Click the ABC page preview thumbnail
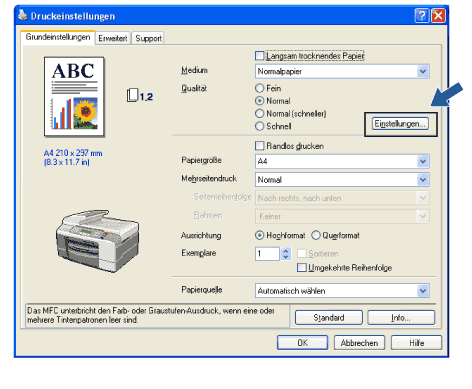Viewport: 472px width, 389px height. coord(74,97)
